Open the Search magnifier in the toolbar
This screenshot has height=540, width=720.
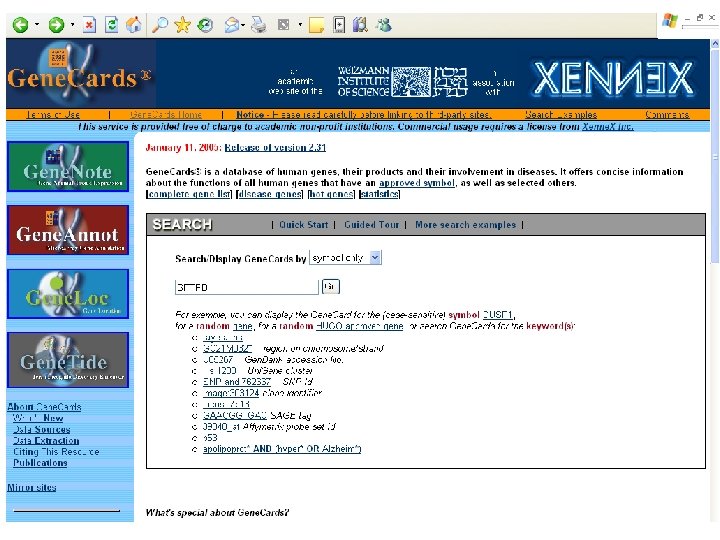point(159,25)
